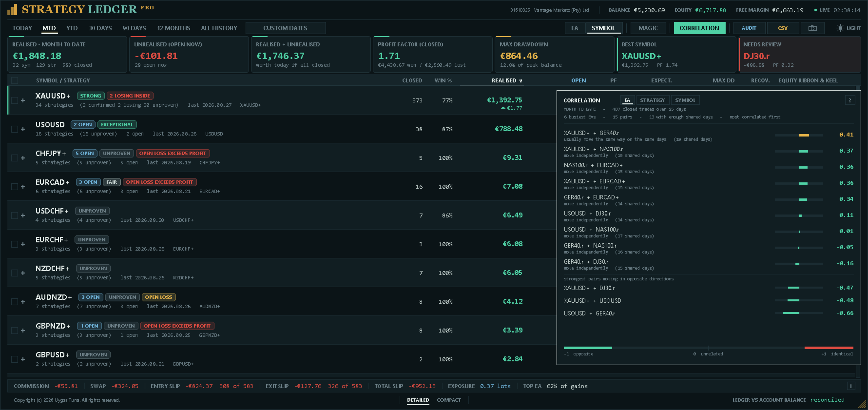Screen dimensions: 868x410
Task: Group the ledger by EA
Action: [x=575, y=28]
